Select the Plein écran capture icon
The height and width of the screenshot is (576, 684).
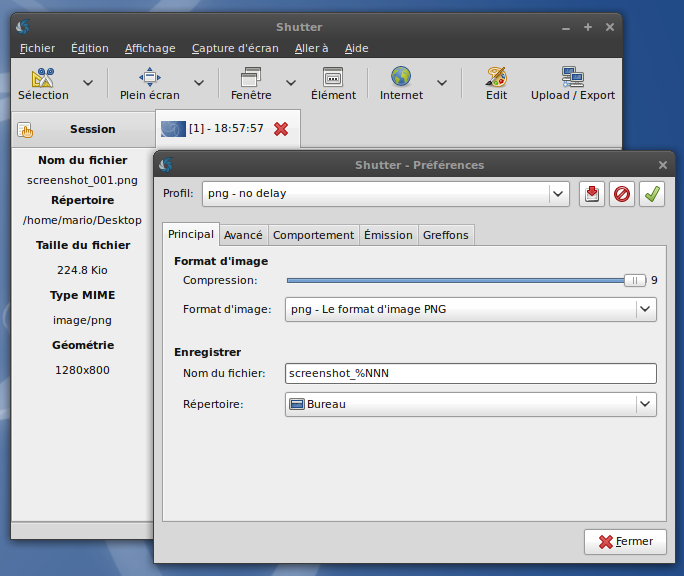point(150,78)
